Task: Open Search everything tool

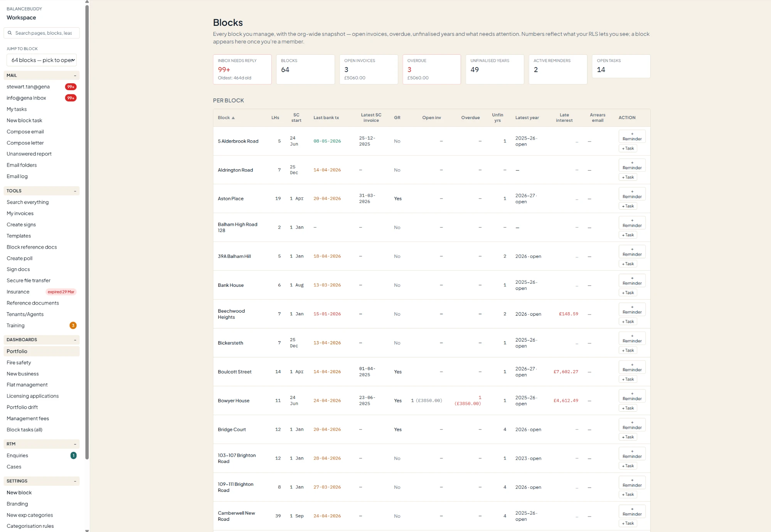Action: (28, 202)
